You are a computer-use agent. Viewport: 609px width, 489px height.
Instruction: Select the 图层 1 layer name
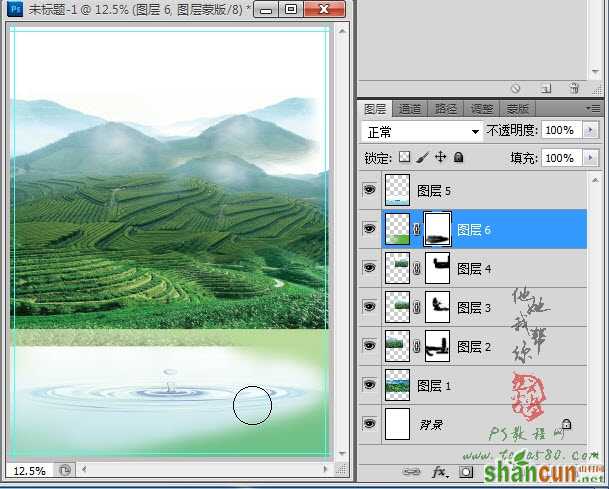[433, 386]
